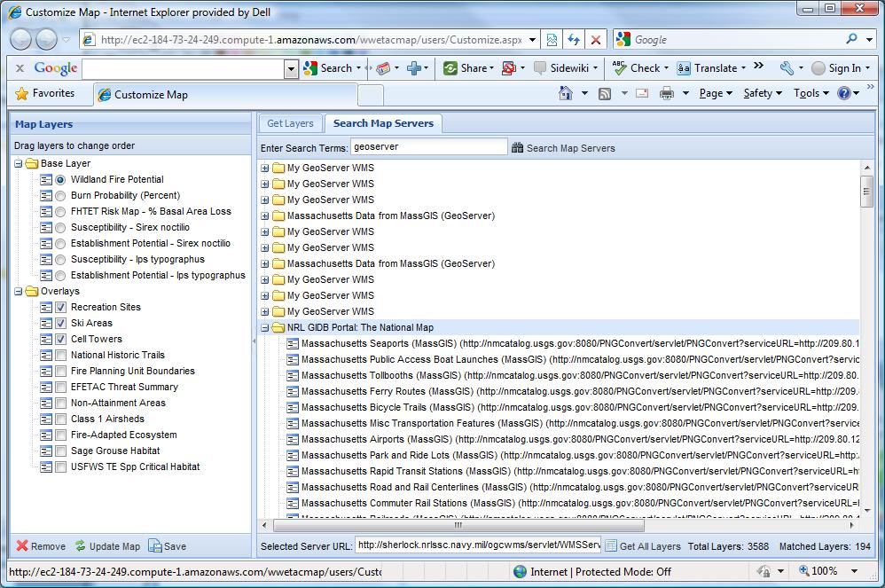Click the Sidewiki button
Viewport: 885px width, 588px height.
(566, 68)
